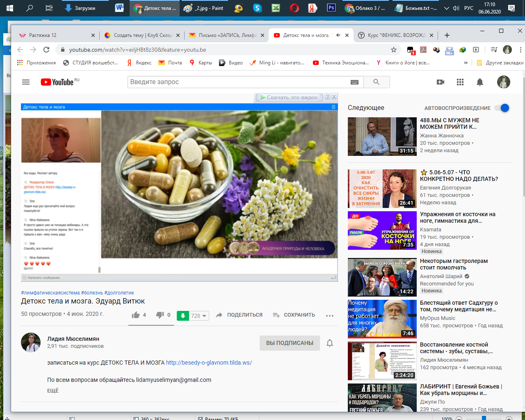Open the besedy-o-glavnom.tilda.ws link
525x420 pixels.
coord(209,363)
